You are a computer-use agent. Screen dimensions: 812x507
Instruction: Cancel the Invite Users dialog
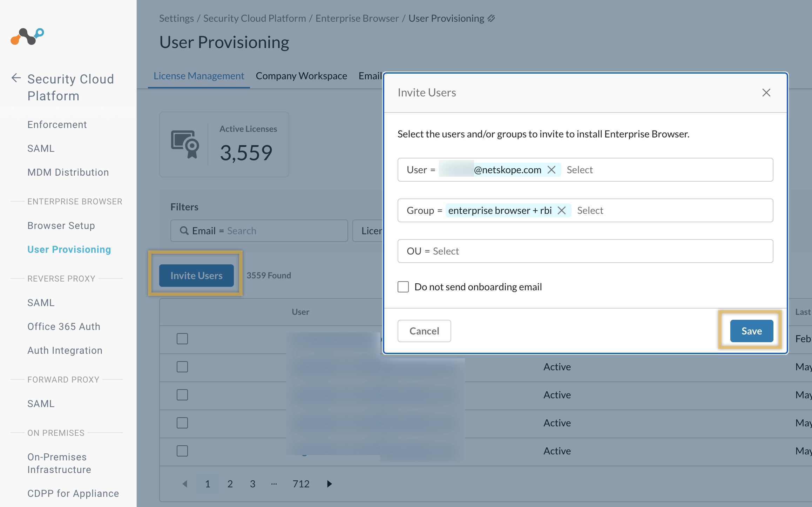pyautogui.click(x=424, y=331)
